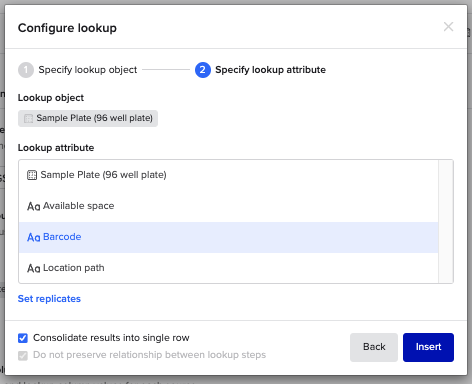Viewport: 472px width, 384px height.
Task: Go to Specify lookup object step
Action: click(88, 70)
